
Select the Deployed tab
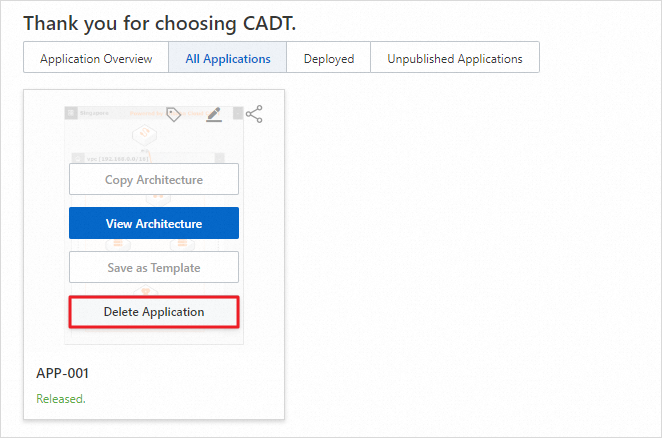point(329,58)
